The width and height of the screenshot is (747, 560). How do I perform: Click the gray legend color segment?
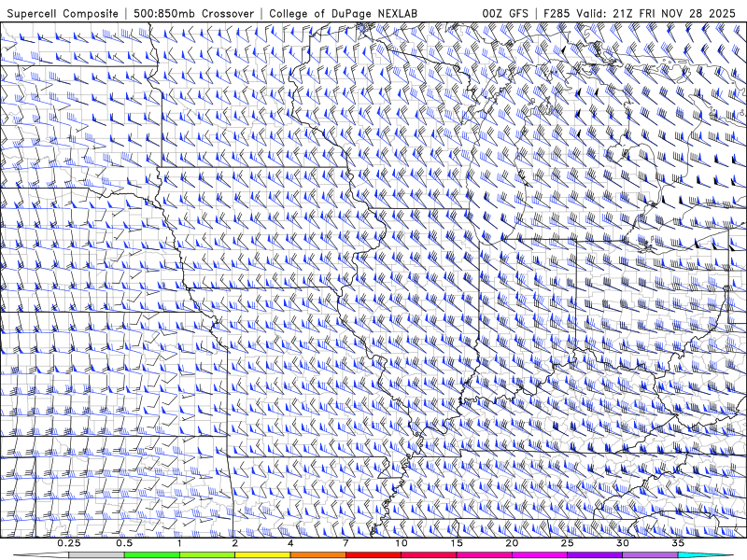(97, 555)
